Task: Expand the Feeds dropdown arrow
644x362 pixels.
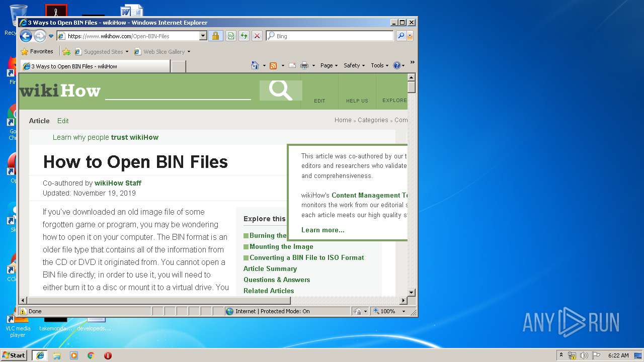Action: coord(283,65)
